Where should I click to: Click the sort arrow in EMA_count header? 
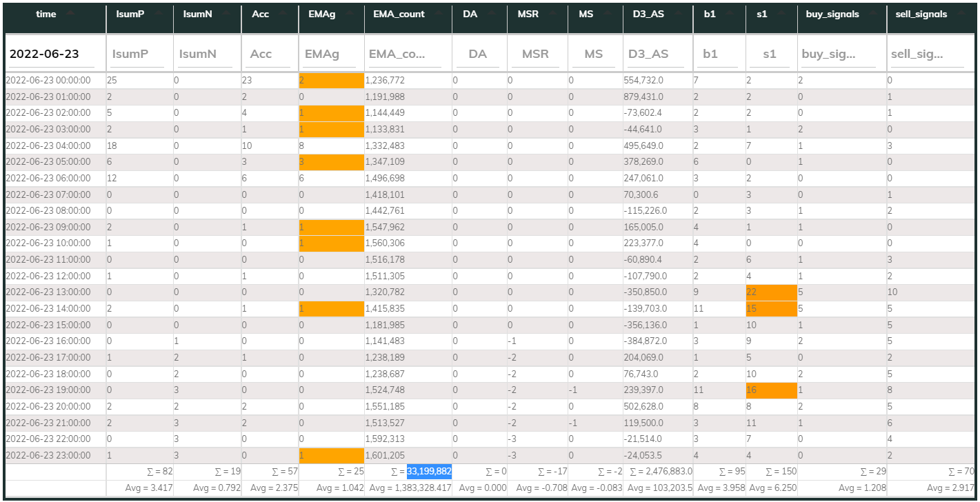pyautogui.click(x=437, y=14)
